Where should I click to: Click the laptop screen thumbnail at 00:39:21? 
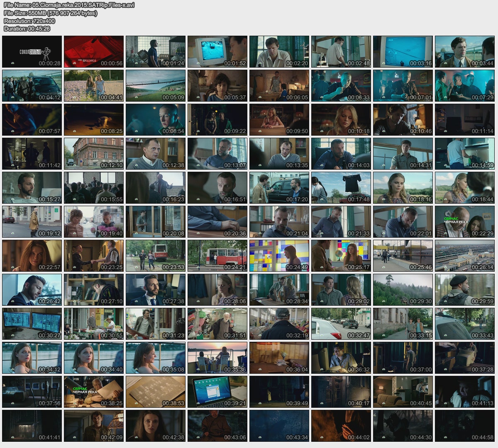[217, 392]
